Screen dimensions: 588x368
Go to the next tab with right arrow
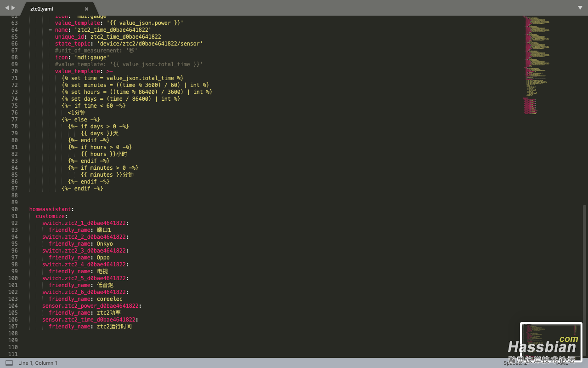13,8
